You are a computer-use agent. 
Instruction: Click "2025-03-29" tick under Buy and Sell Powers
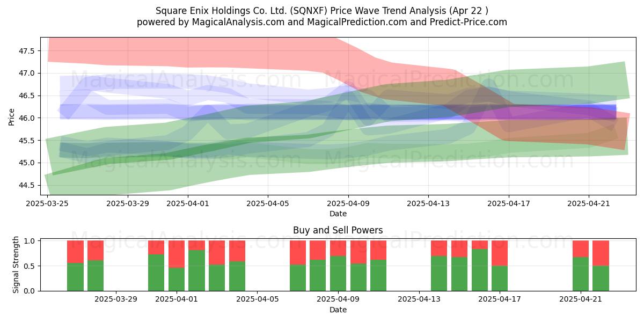(115, 299)
